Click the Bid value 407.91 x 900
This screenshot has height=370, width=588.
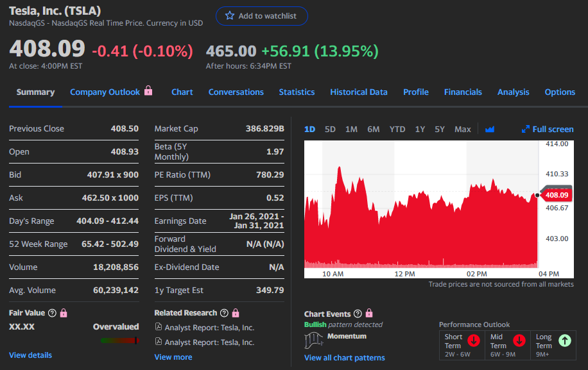coord(113,174)
